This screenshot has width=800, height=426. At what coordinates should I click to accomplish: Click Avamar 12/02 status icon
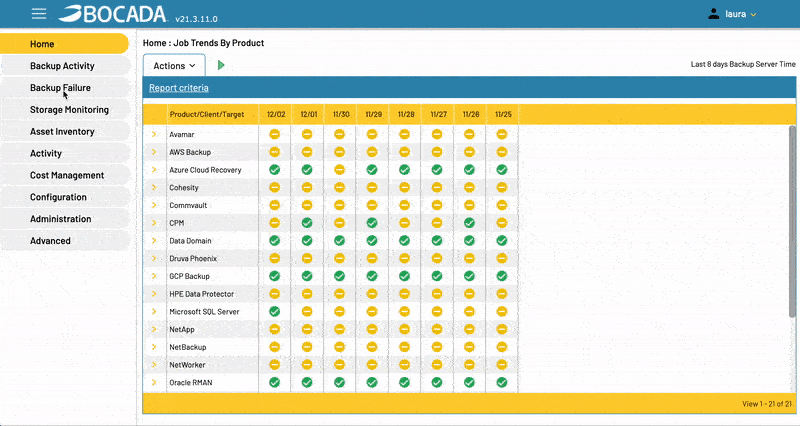pyautogui.click(x=274, y=134)
